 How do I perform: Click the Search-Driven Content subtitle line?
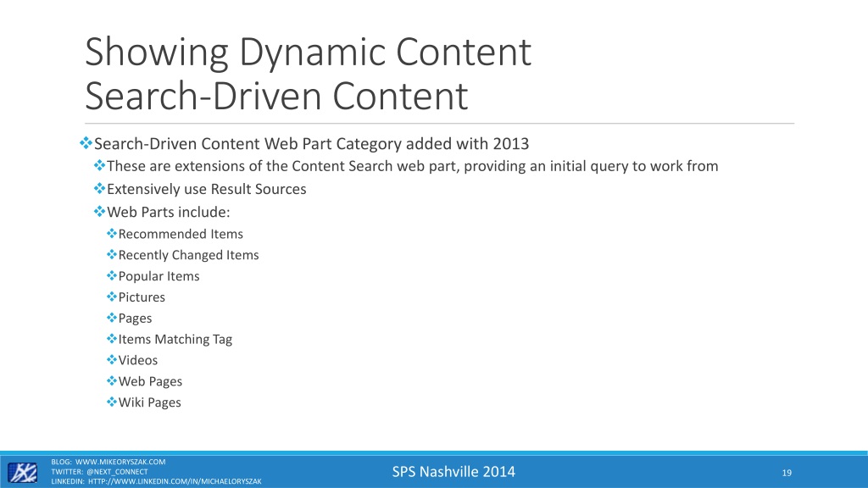click(276, 96)
